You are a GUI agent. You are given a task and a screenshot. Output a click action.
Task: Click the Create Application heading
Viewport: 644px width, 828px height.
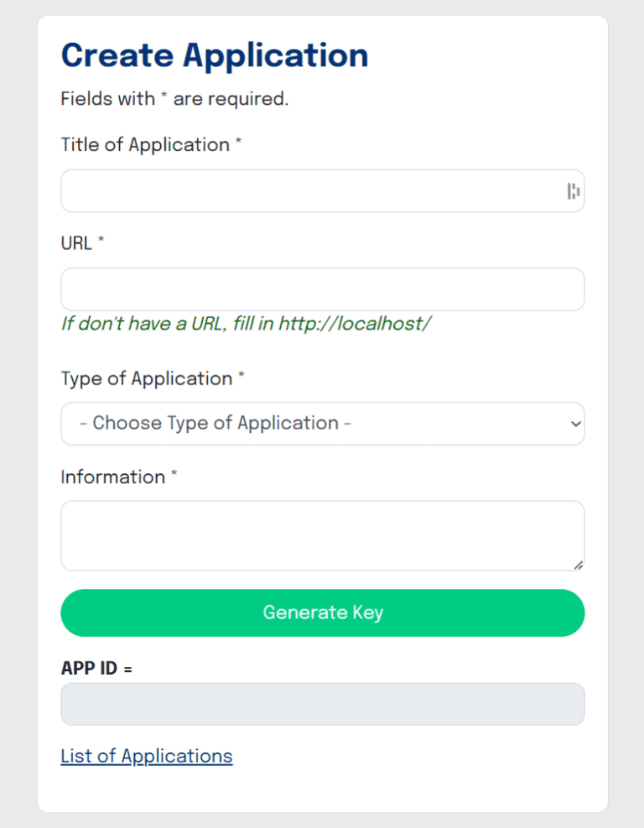coord(214,55)
